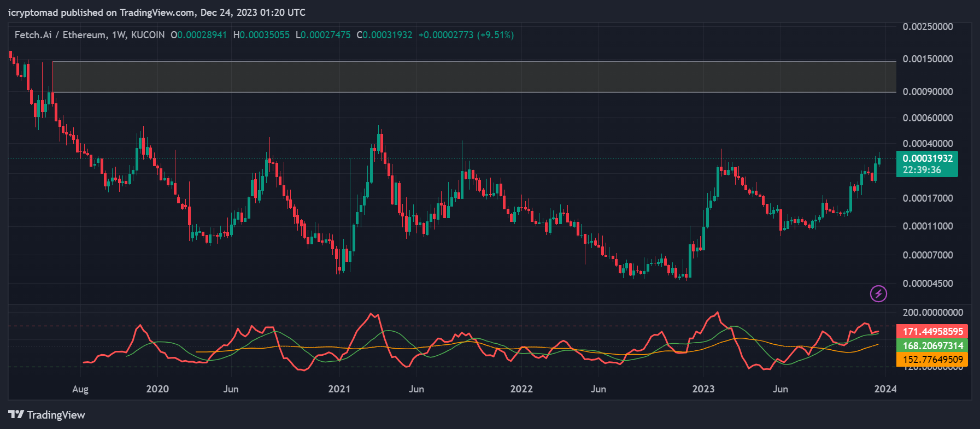Click the green indicator value 168.20697314
980x429 pixels.
pyautogui.click(x=932, y=345)
